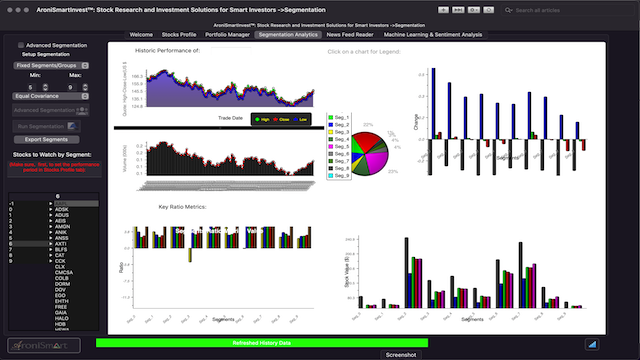This screenshot has height=360, width=640.
Task: Click the segments pie chart
Action: tap(369, 153)
